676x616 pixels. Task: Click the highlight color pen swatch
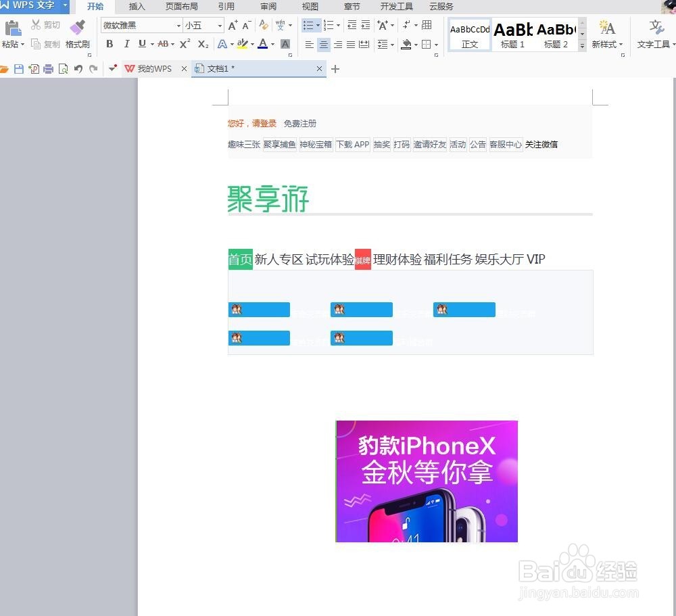click(x=242, y=44)
